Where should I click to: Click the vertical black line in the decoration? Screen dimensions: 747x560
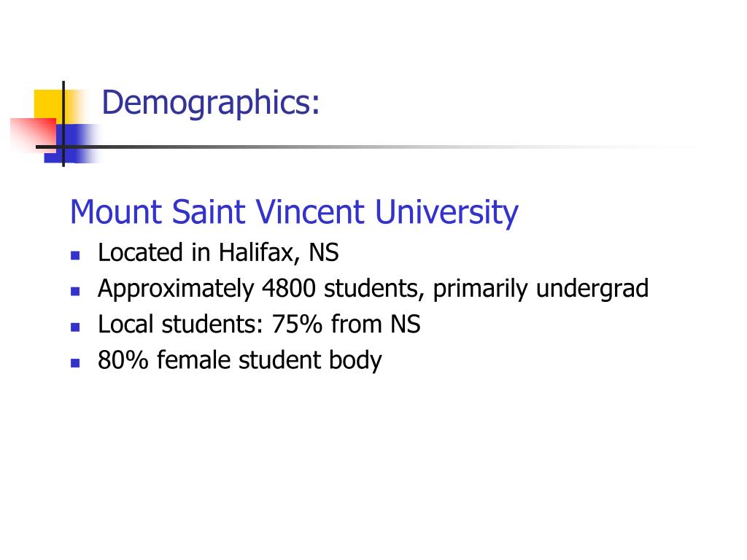63,124
